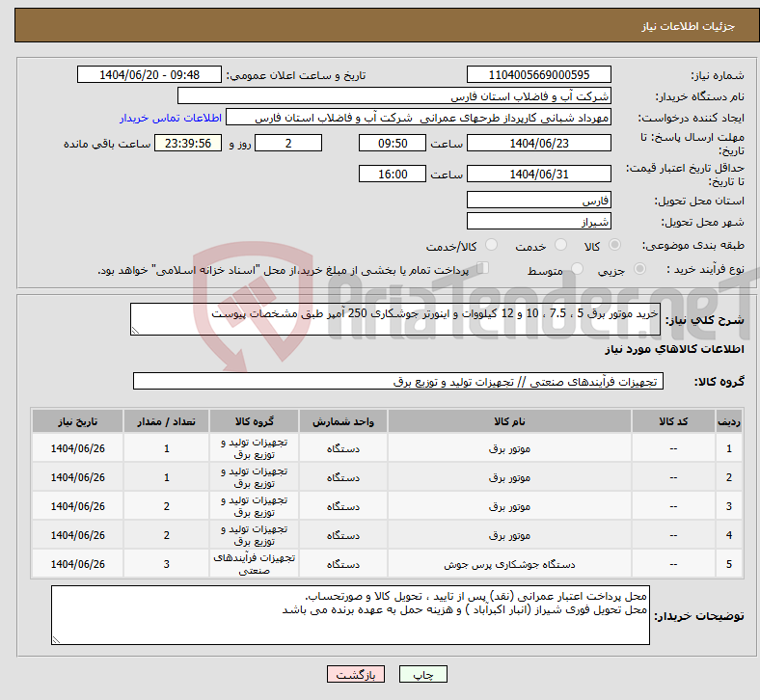The image size is (760, 700).
Task: Click the تعداد / مقدار column header
Action: (166, 421)
